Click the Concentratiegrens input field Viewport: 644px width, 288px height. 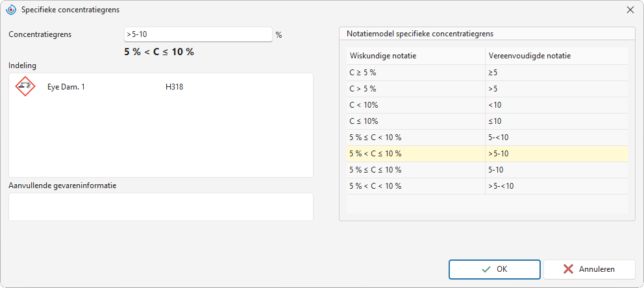pyautogui.click(x=199, y=34)
